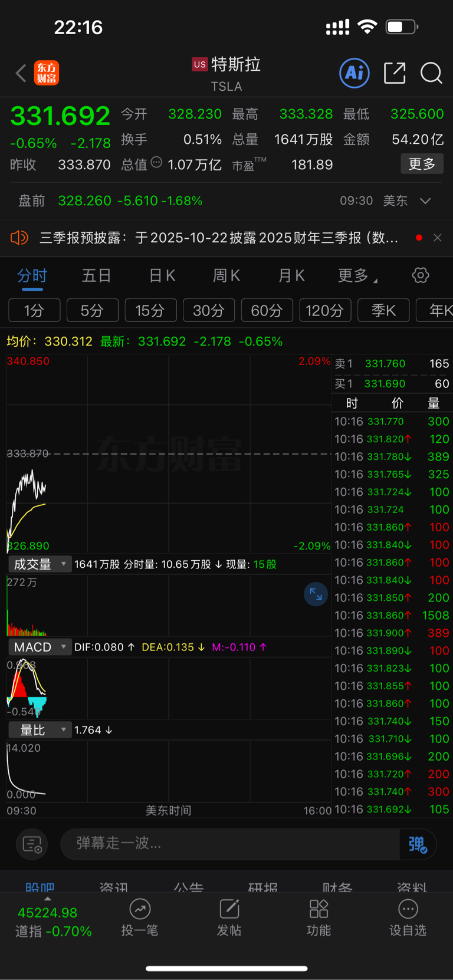Image resolution: width=453 pixels, height=980 pixels.
Task: Tap the danmaku settings icon
Action: pyautogui.click(x=32, y=844)
